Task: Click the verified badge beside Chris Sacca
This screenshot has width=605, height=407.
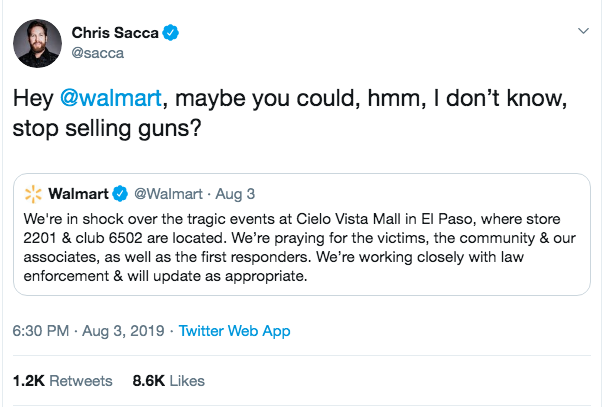Action: click(172, 33)
